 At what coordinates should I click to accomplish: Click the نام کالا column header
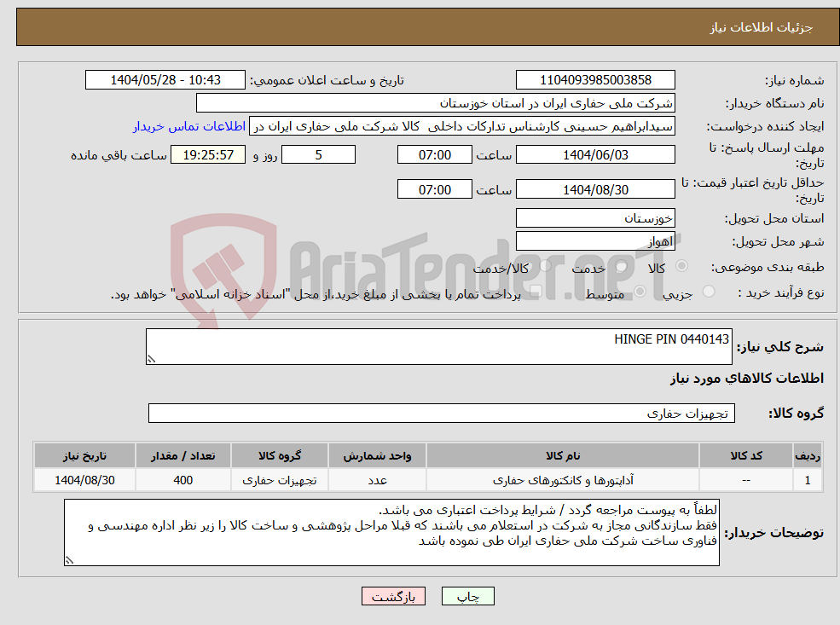tap(563, 456)
